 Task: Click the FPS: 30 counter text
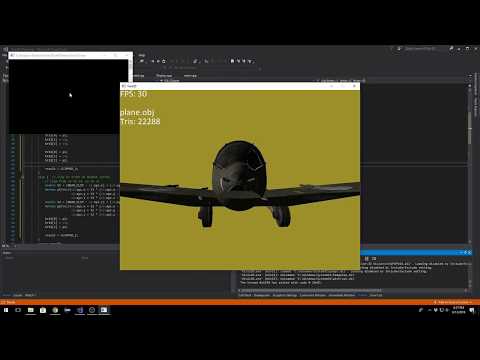133,94
